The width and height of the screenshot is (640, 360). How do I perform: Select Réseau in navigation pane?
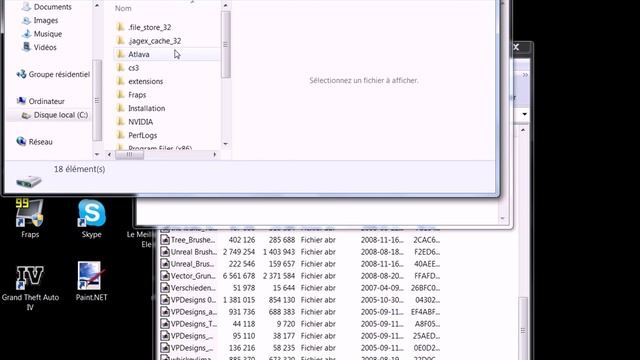[x=34, y=142]
